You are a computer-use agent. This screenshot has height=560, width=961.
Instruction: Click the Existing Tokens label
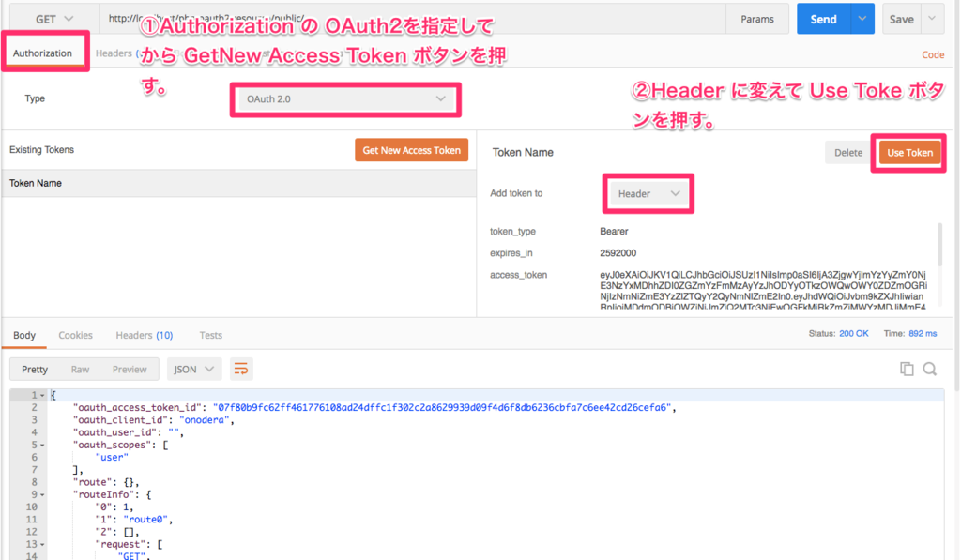41,149
